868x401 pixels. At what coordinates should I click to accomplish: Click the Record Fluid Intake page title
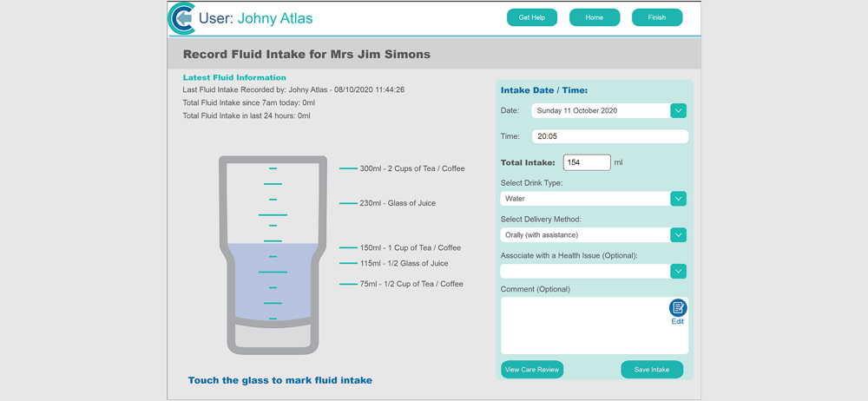pos(306,55)
